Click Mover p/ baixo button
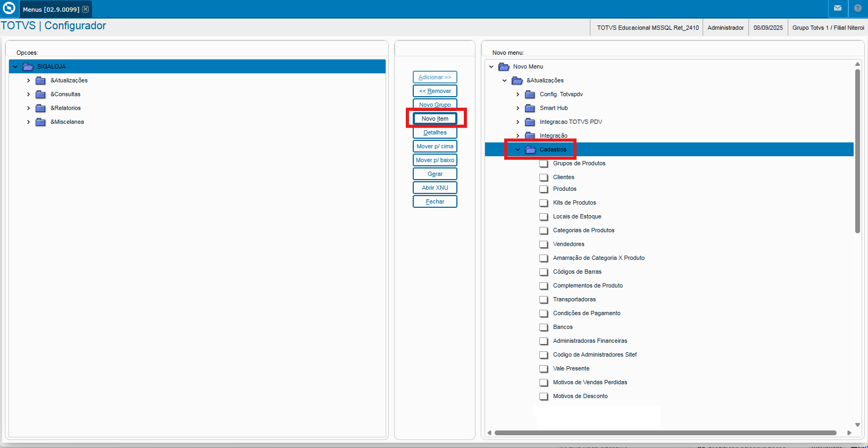Image resolution: width=868 pixels, height=448 pixels. coord(435,160)
